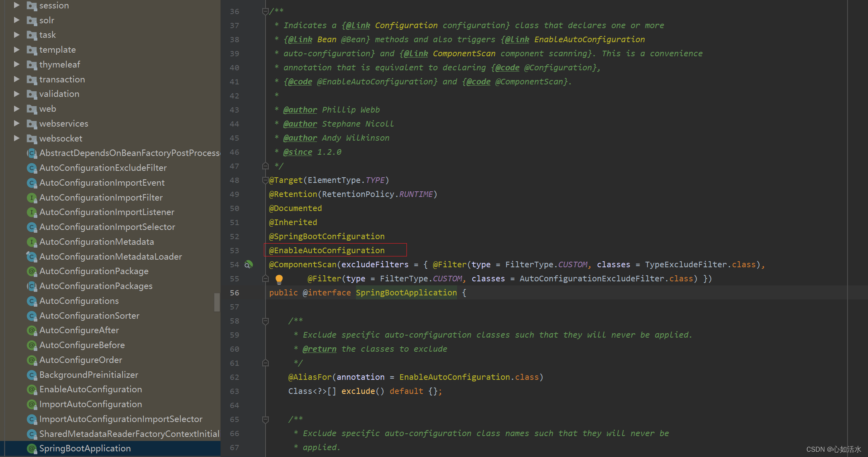Click the @EnableAutoConfiguration annotation on line 53
This screenshot has height=457, width=868.
[x=327, y=250]
